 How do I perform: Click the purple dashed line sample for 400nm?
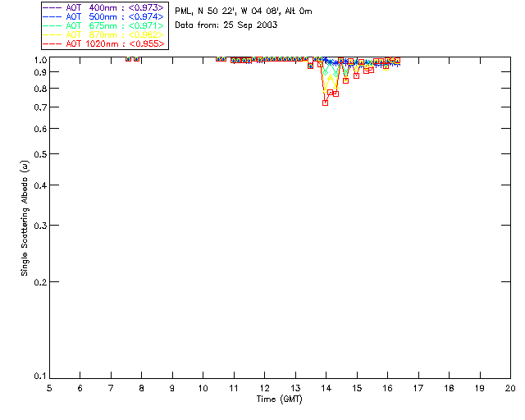pyautogui.click(x=52, y=7)
